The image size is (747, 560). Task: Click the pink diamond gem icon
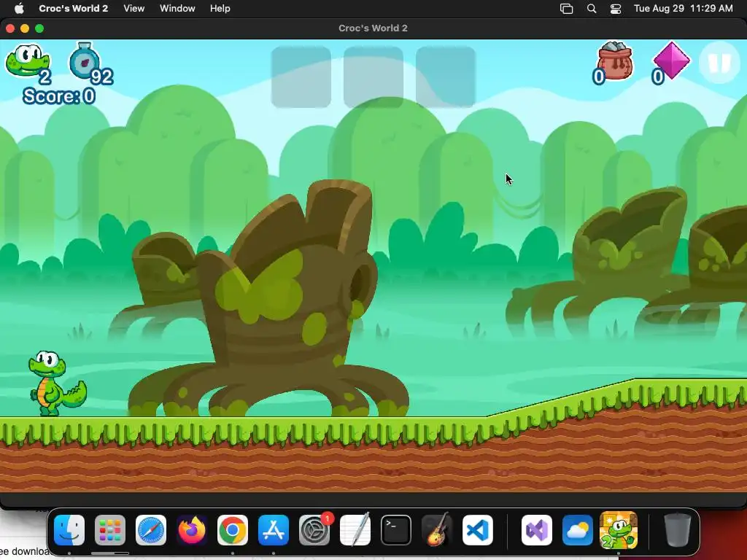[x=671, y=61]
